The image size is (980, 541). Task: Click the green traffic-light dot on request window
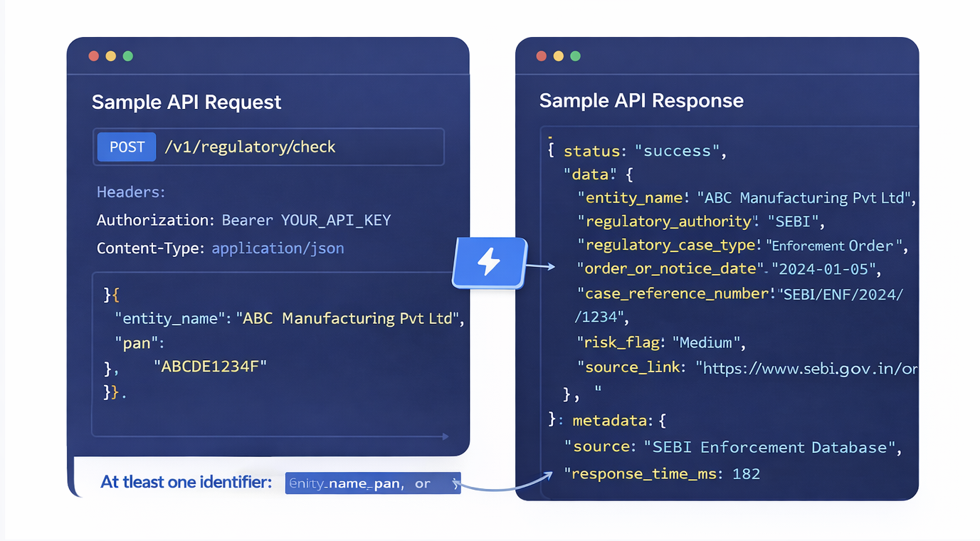click(x=127, y=56)
